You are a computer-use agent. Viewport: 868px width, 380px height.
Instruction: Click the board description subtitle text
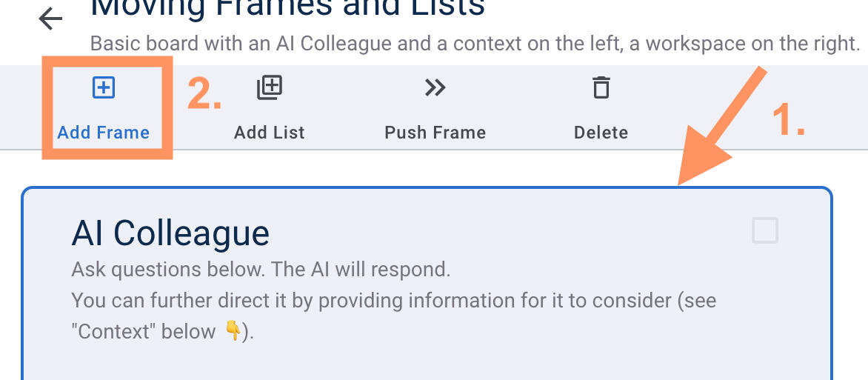[x=474, y=43]
